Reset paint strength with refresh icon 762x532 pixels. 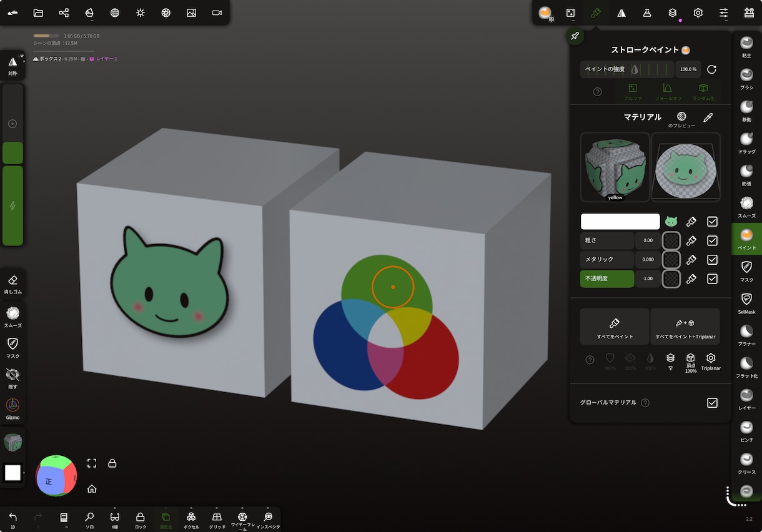(711, 69)
